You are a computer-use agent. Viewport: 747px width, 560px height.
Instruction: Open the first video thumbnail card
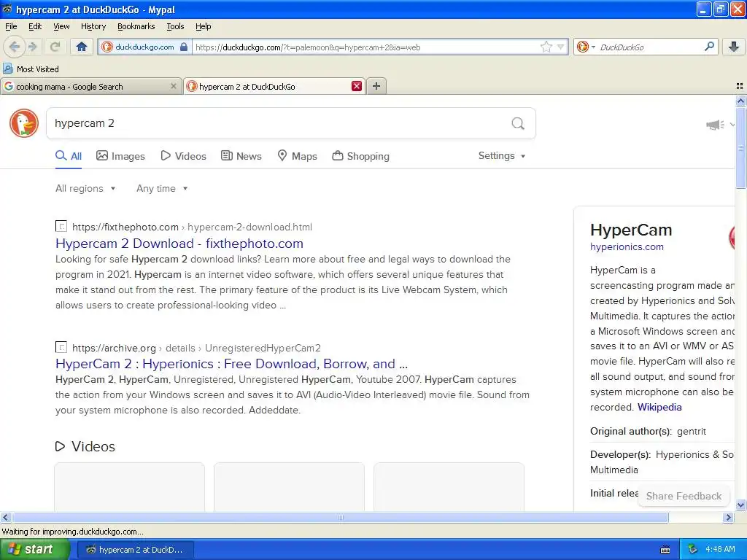130,486
